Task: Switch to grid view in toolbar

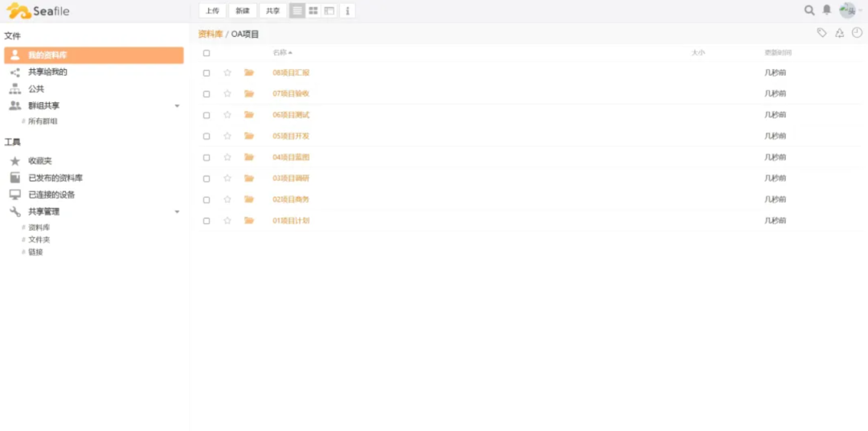Action: tap(313, 10)
